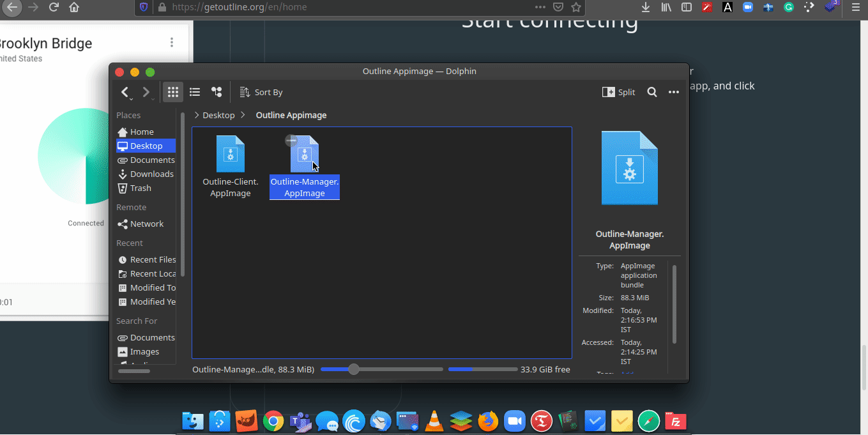This screenshot has height=435, width=868.
Task: Launch Firefox from the dock
Action: click(x=488, y=421)
